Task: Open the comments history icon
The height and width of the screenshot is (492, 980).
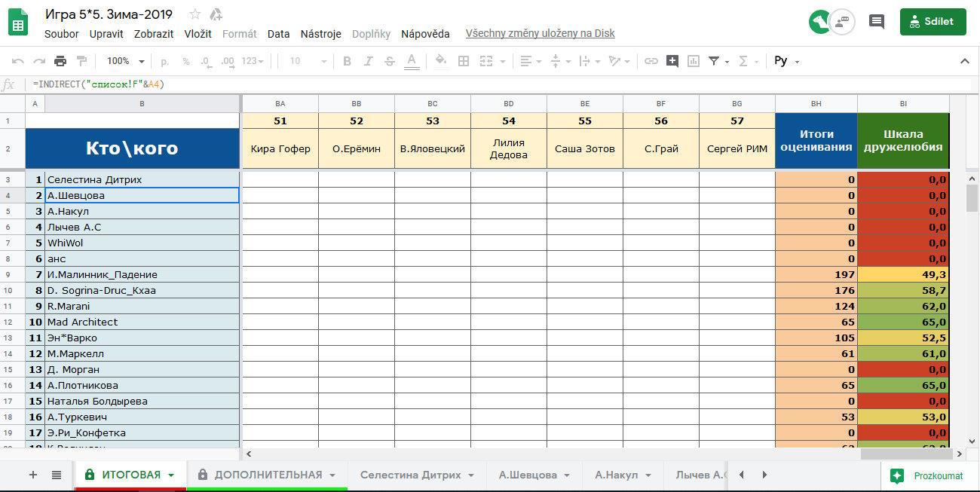Action: [876, 22]
